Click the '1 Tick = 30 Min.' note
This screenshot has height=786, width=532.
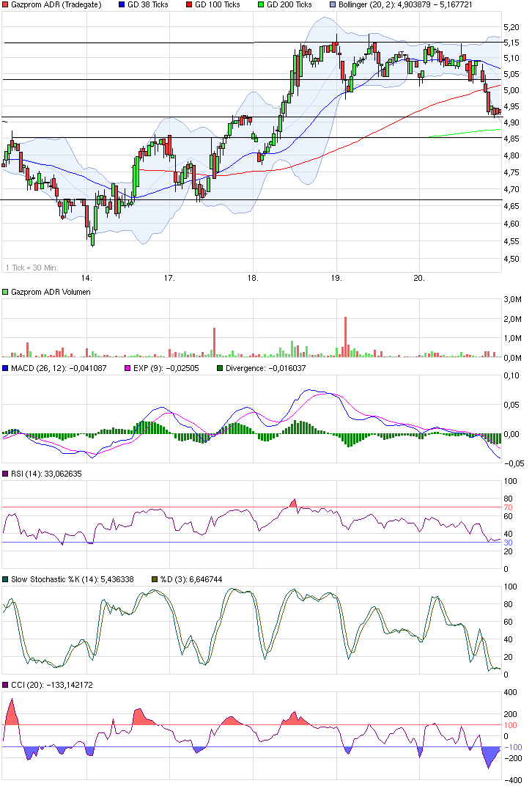click(32, 268)
